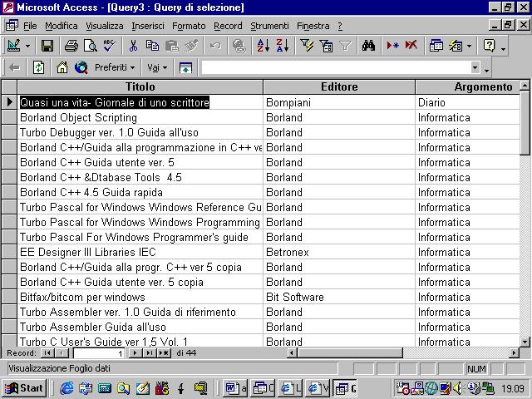Toggle Show Only Web Toolbar icon

[185, 67]
